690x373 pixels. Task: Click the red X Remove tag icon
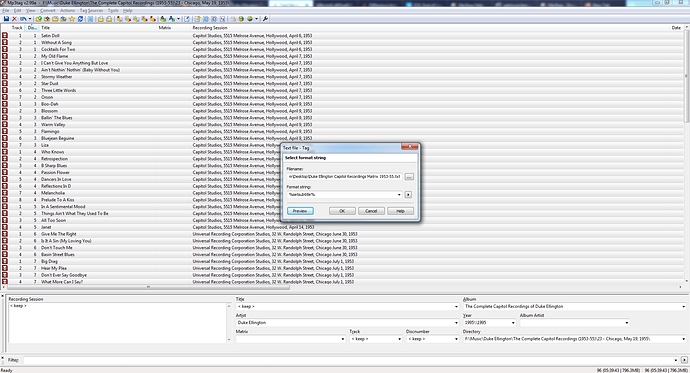click(14, 19)
